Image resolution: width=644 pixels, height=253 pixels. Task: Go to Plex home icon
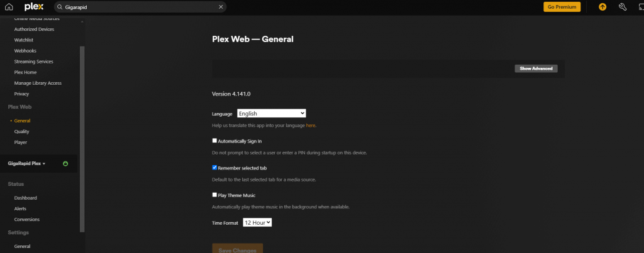(9, 7)
